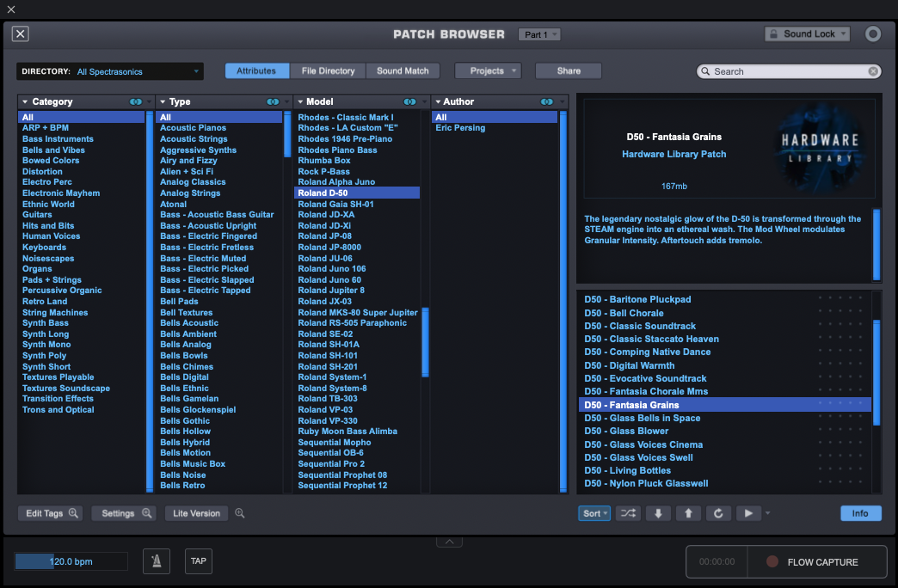Clear the search field with the X icon
This screenshot has height=588, width=898.
(873, 71)
